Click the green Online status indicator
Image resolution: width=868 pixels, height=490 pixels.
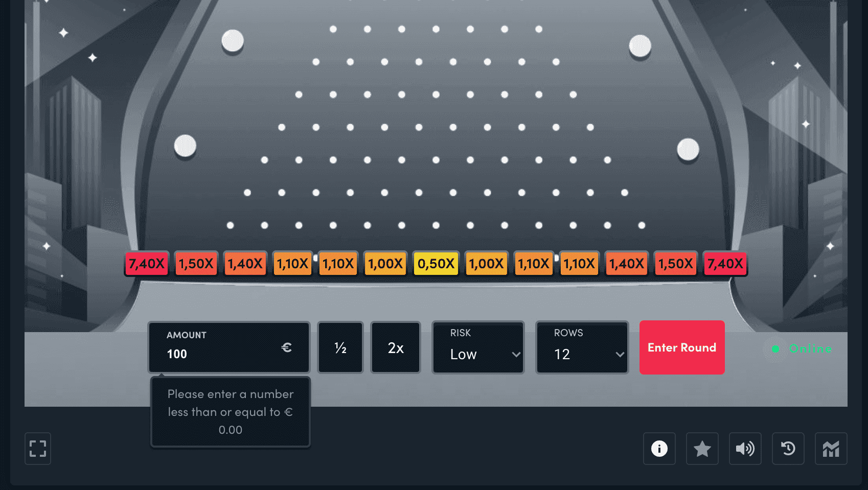pyautogui.click(x=775, y=348)
